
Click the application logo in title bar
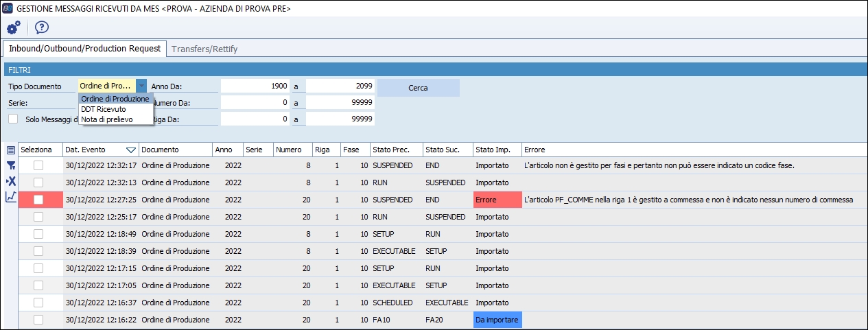click(8, 8)
